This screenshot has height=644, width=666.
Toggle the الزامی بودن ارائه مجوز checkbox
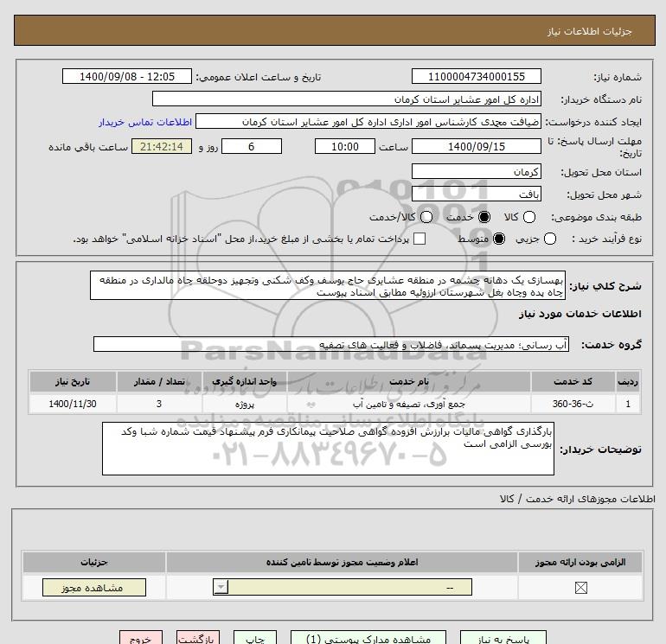580,588
